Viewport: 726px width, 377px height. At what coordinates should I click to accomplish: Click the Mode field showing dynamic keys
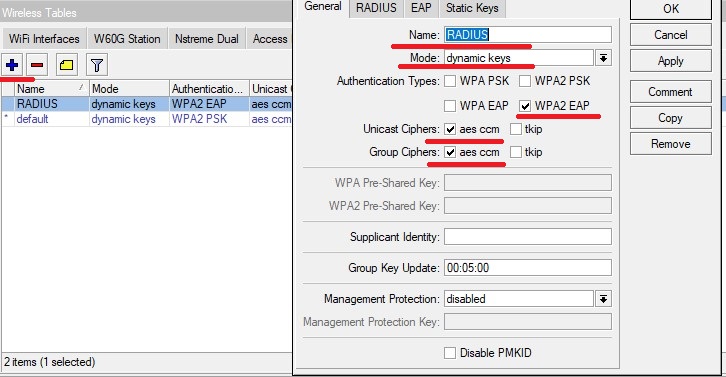(x=519, y=58)
